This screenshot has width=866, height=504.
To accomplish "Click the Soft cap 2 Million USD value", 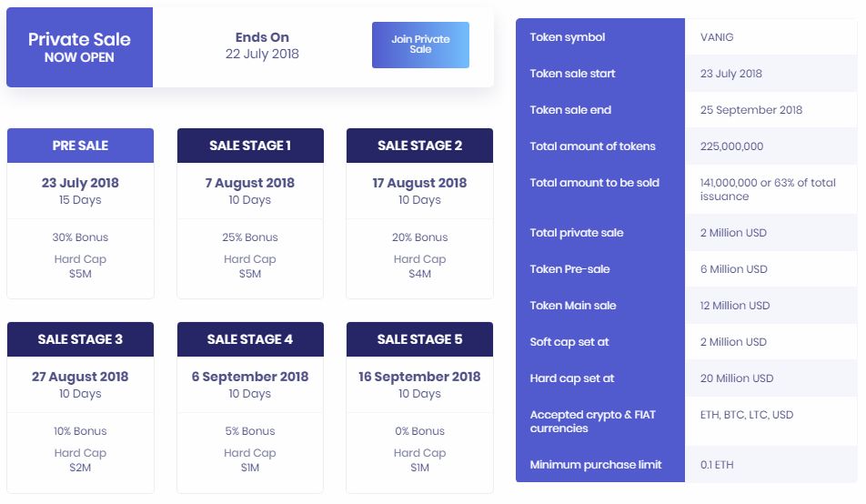I will [x=733, y=342].
